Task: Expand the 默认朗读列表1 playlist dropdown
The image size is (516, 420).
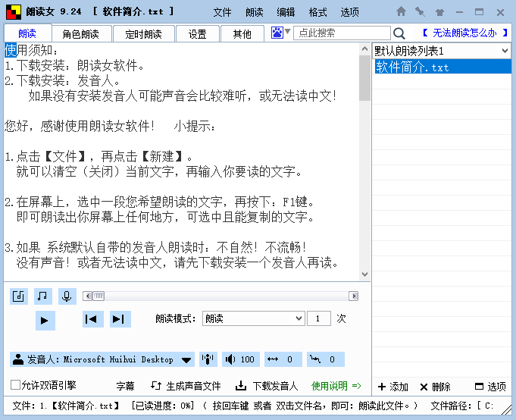Action: 505,51
